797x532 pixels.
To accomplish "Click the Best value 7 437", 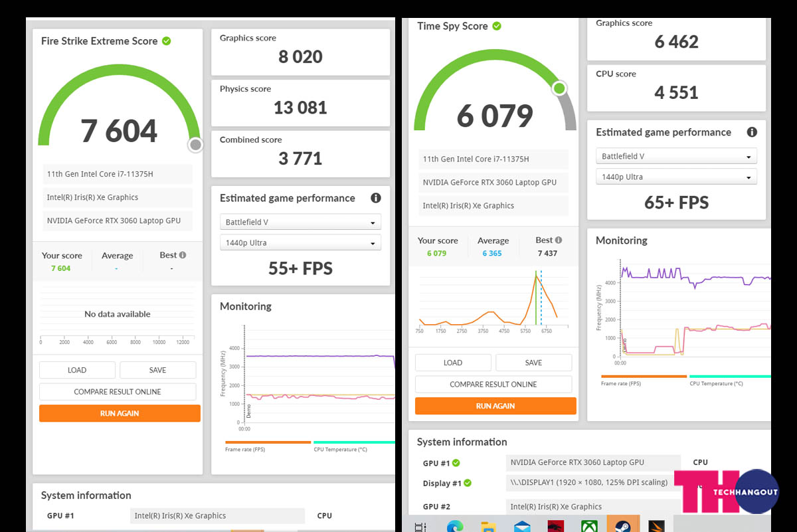I will coord(547,254).
